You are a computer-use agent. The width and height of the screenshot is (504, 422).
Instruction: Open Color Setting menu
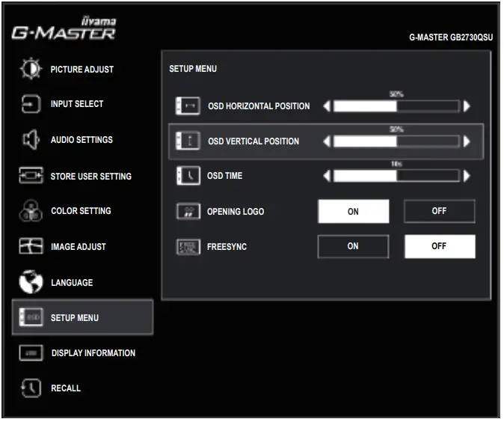click(x=82, y=211)
